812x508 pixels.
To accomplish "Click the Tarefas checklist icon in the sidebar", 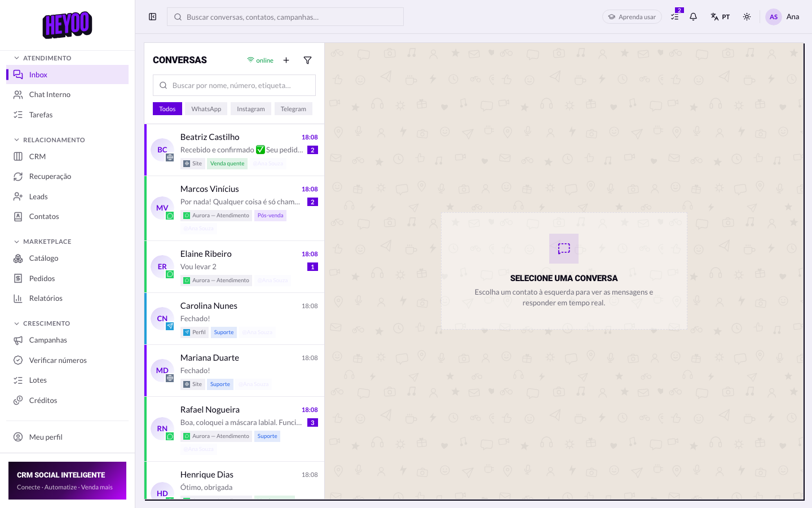I will (18, 115).
